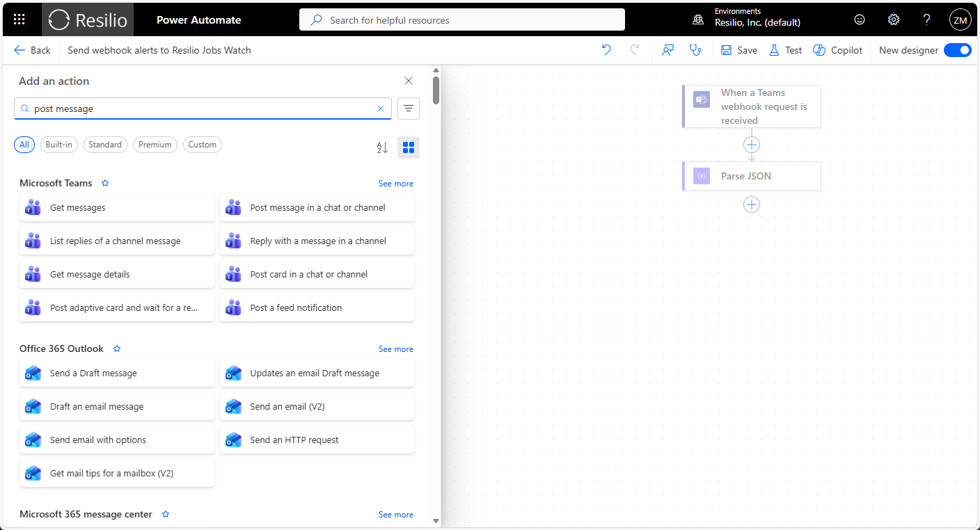980x530 pixels.
Task: Clear the post message search text
Action: (x=381, y=109)
